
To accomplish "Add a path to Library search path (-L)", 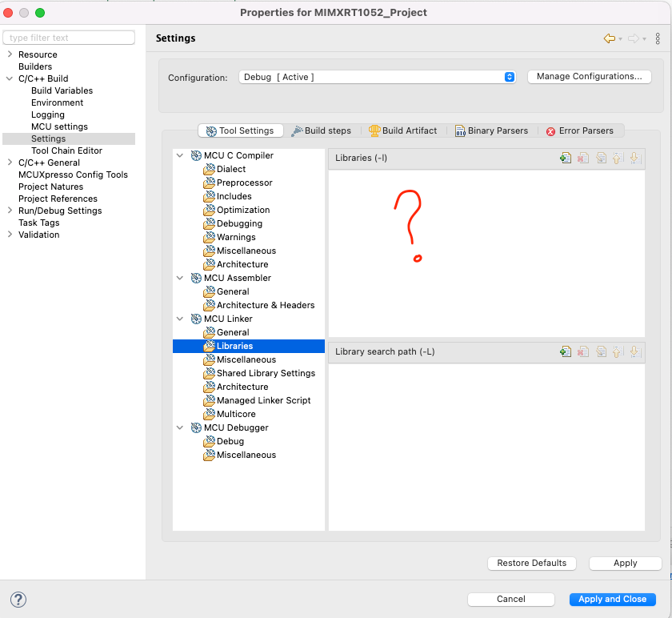I will click(566, 351).
